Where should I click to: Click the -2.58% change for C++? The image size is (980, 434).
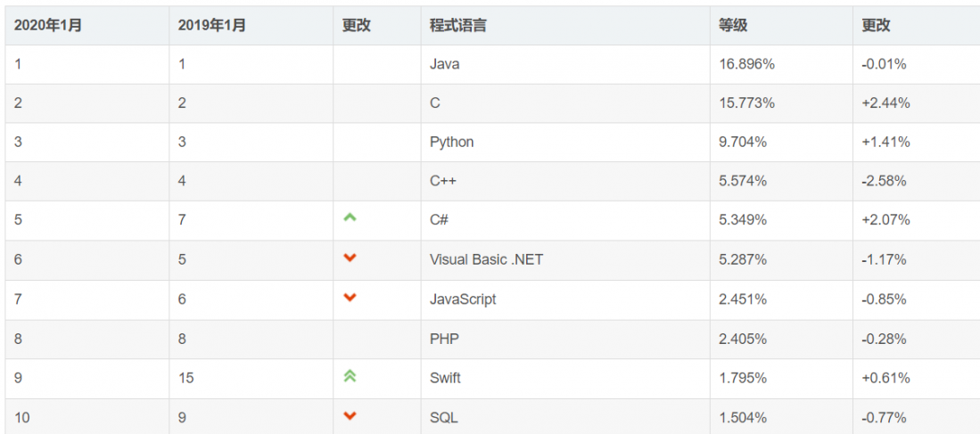[x=884, y=181]
